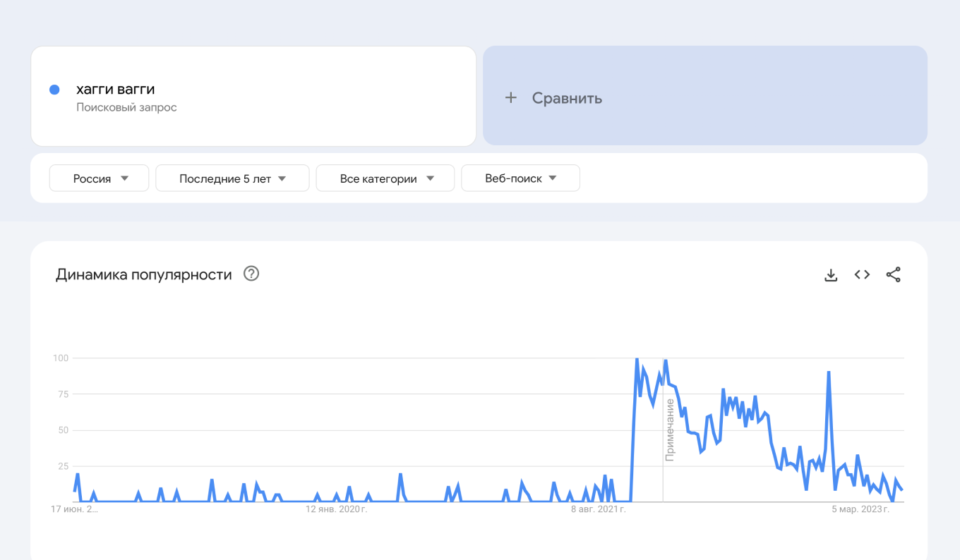Click the Динамика популярности heading

tap(144, 274)
